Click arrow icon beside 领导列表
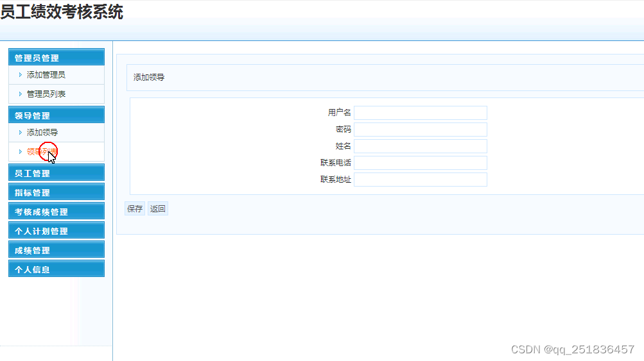644x361 pixels. pos(20,152)
